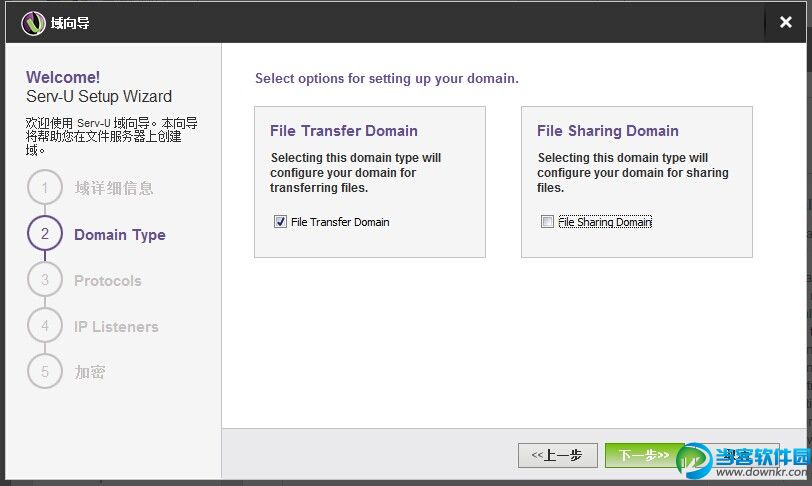812x486 pixels.
Task: Click the File Transfer Domain card heading
Action: [x=344, y=131]
